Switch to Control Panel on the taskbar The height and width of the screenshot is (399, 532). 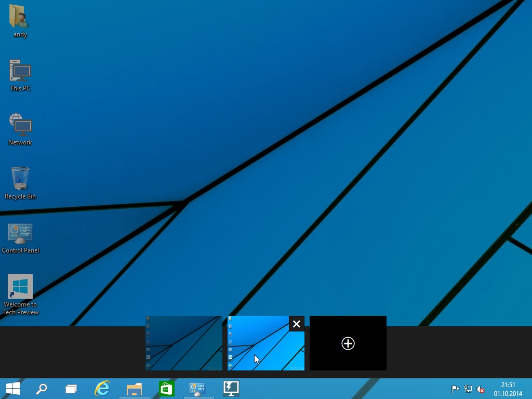[198, 389]
